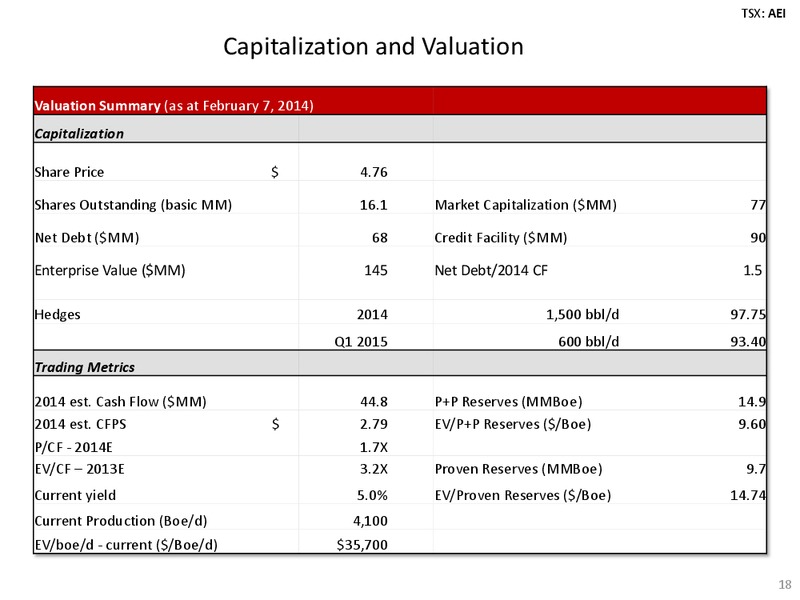Select the $35,700 value
Screen dimensions: 800x600
point(362,545)
